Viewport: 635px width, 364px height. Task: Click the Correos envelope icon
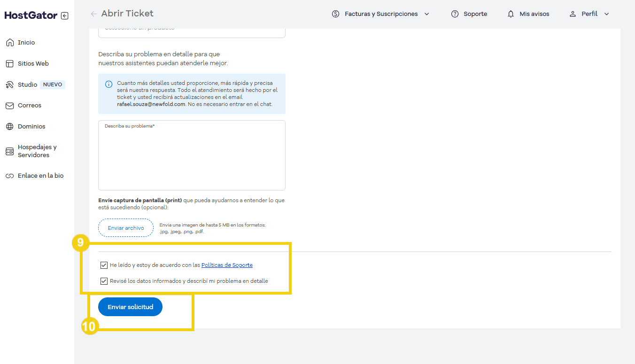(9, 106)
